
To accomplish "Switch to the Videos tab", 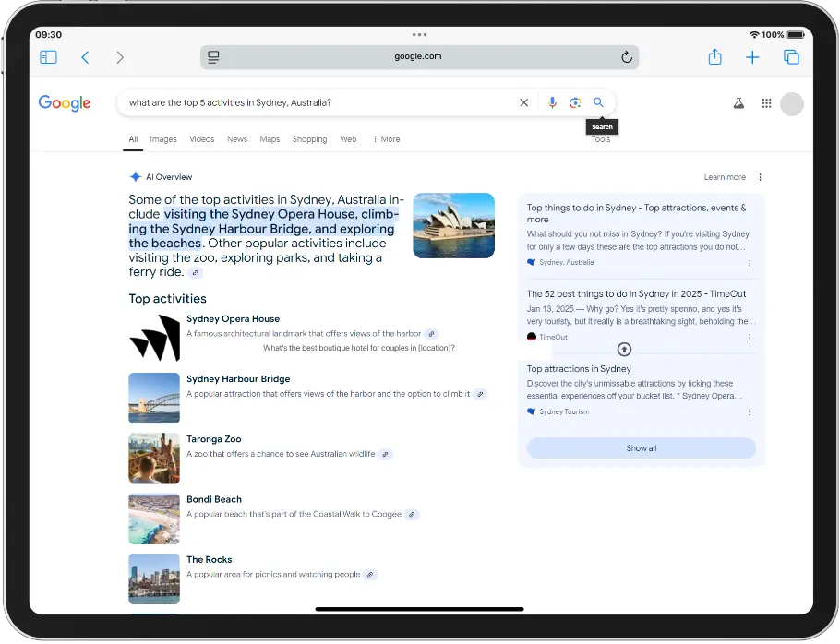I will click(x=202, y=139).
